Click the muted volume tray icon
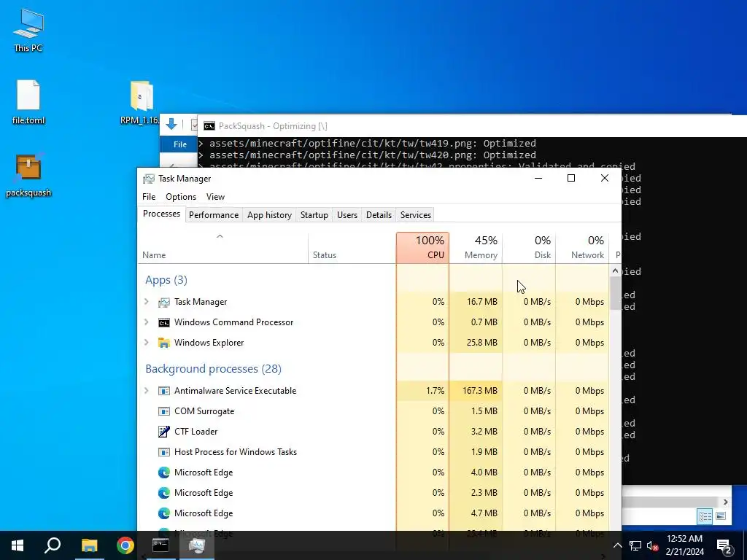Viewport: 747px width, 560px height. 652,545
